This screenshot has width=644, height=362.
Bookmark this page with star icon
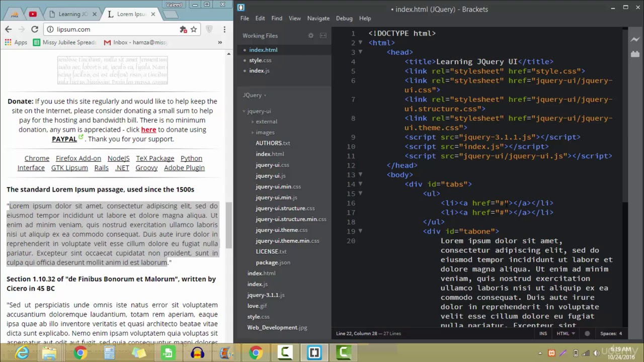pyautogui.click(x=194, y=29)
